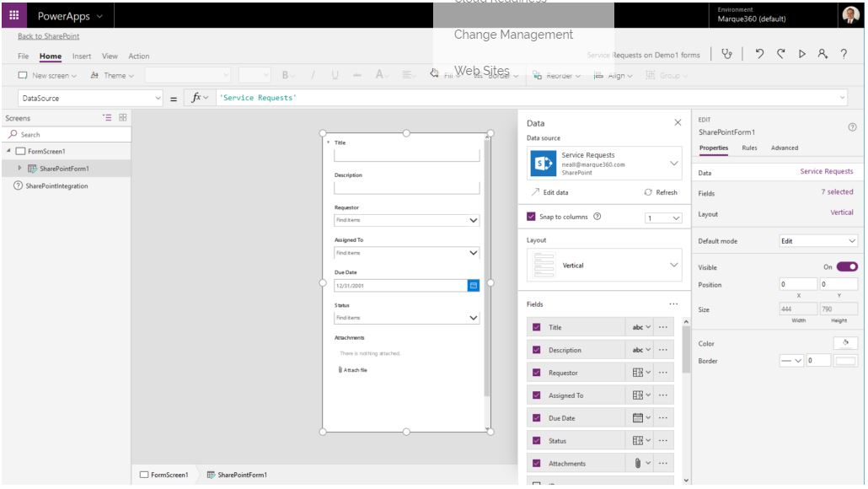
Task: Click the fx formula function button
Action: pos(199,98)
